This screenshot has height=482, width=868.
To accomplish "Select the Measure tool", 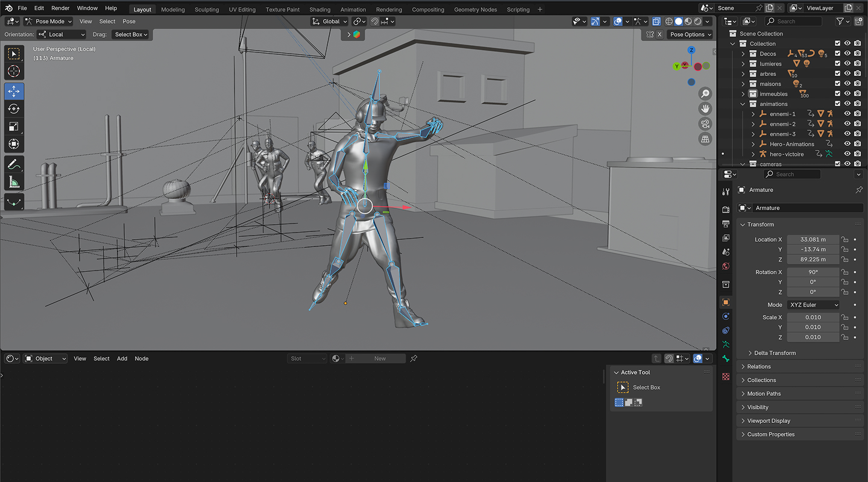I will pos(14,182).
